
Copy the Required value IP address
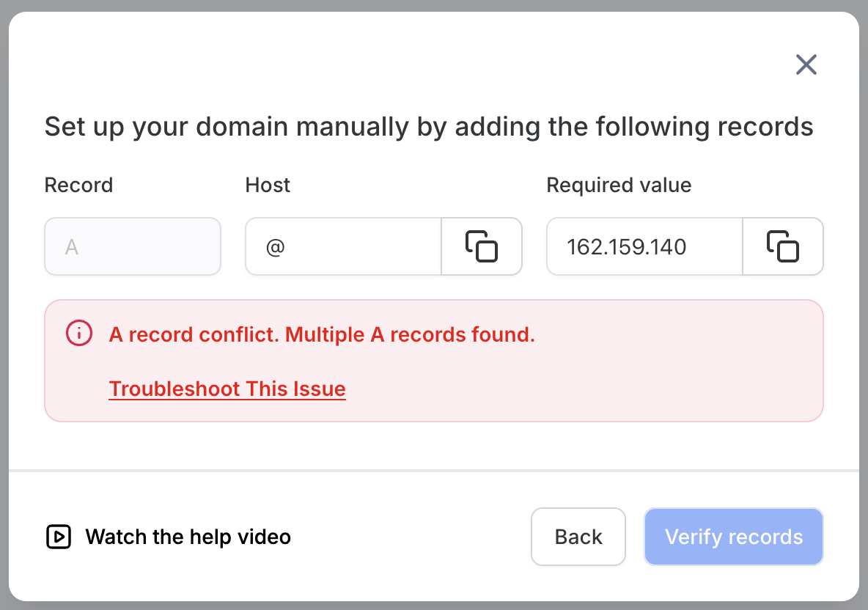tap(783, 246)
